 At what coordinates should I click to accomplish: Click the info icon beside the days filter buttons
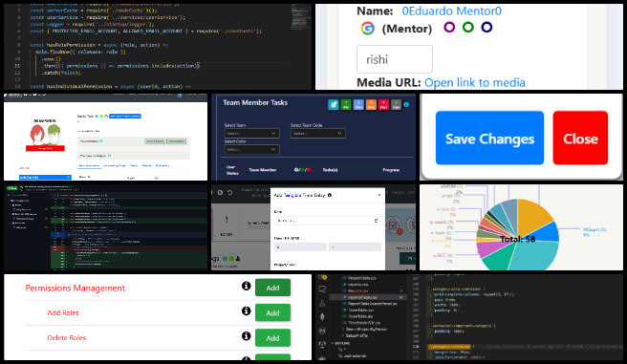pyautogui.click(x=406, y=105)
